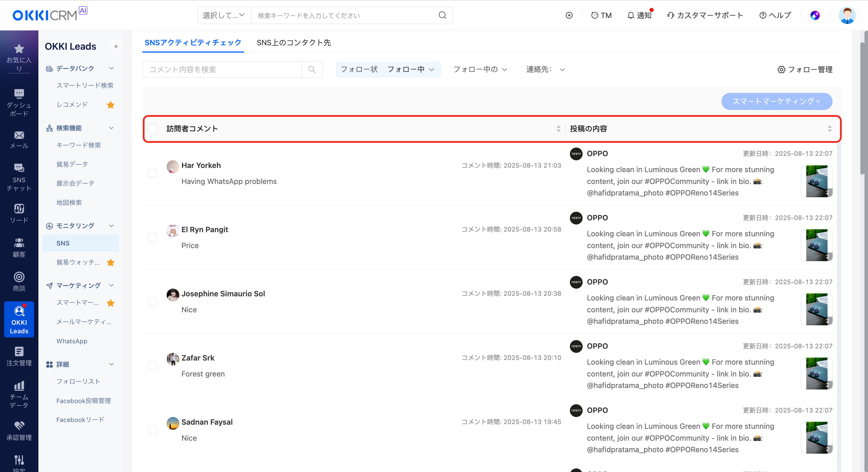Viewport: 868px width, 472px height.
Task: Toggle star next to レコメンド
Action: 110,105
